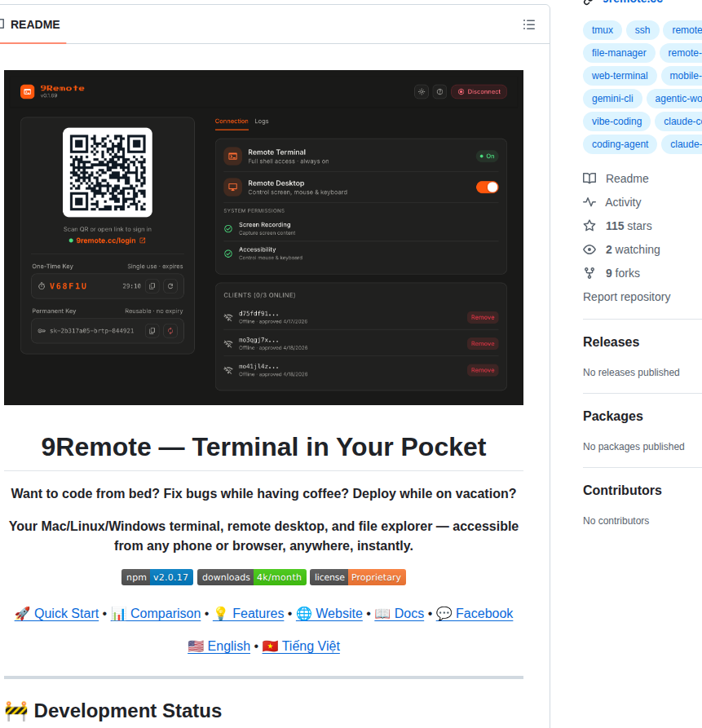Screen dimensions: 702x728
Task: Click the 9Remote dashboard screenshot image
Action: point(263,238)
